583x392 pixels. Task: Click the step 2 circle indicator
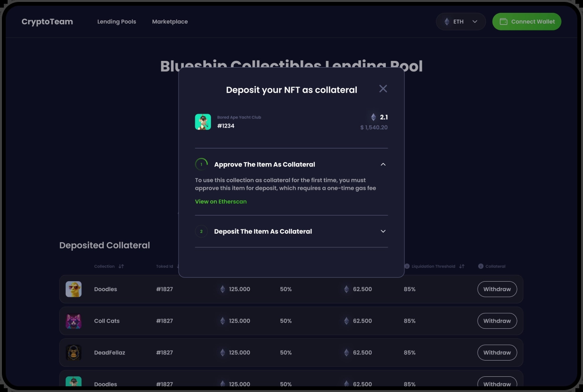(201, 232)
